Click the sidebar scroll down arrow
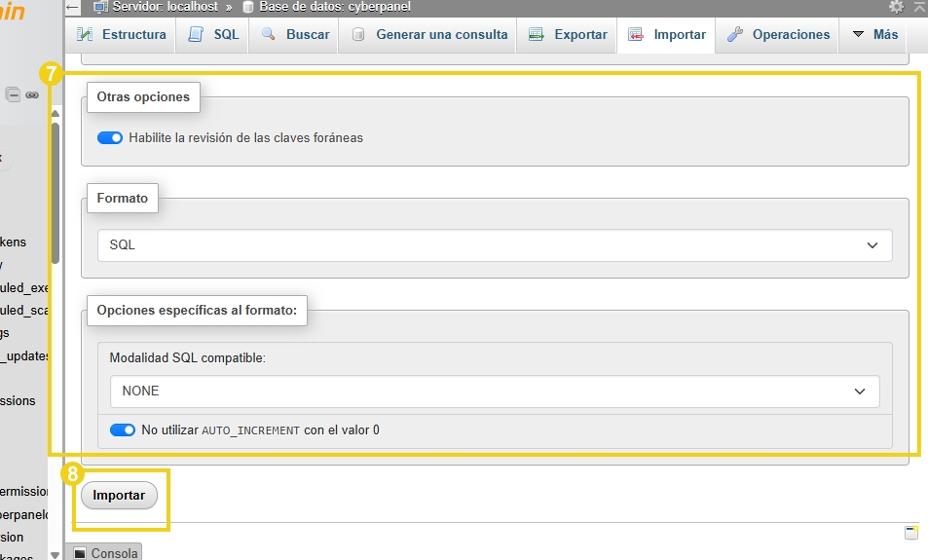928x560 pixels. tap(56, 555)
